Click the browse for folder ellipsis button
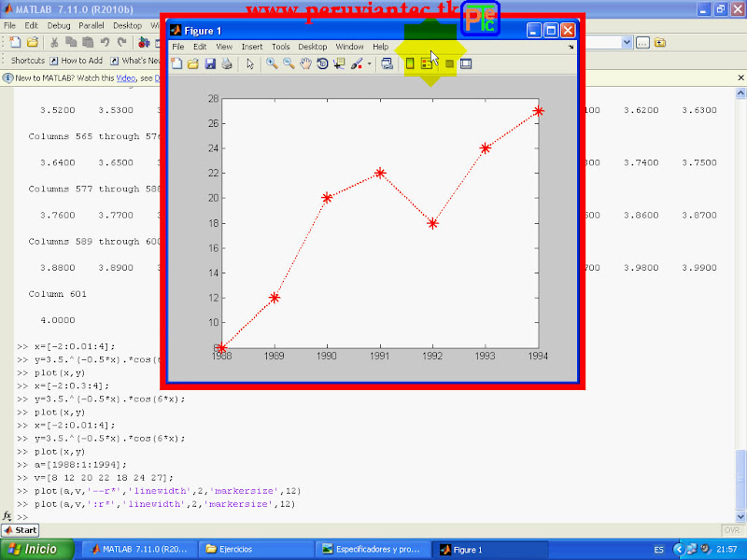747x560 pixels. [x=642, y=42]
